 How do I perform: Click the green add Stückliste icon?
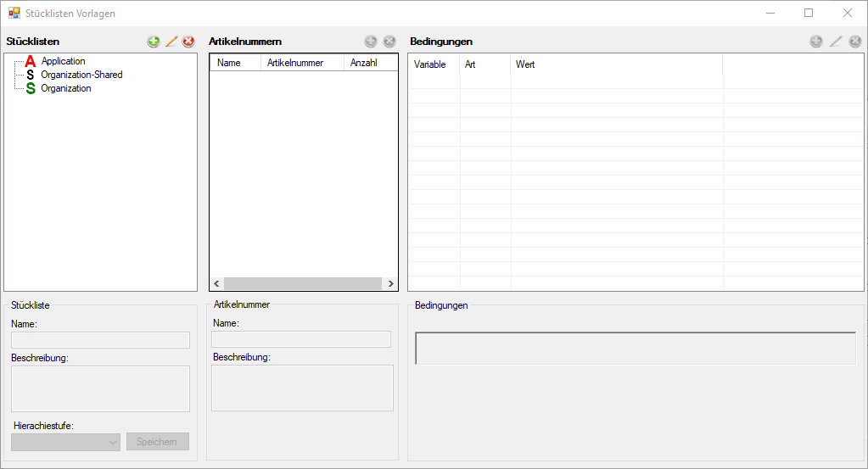pyautogui.click(x=154, y=42)
